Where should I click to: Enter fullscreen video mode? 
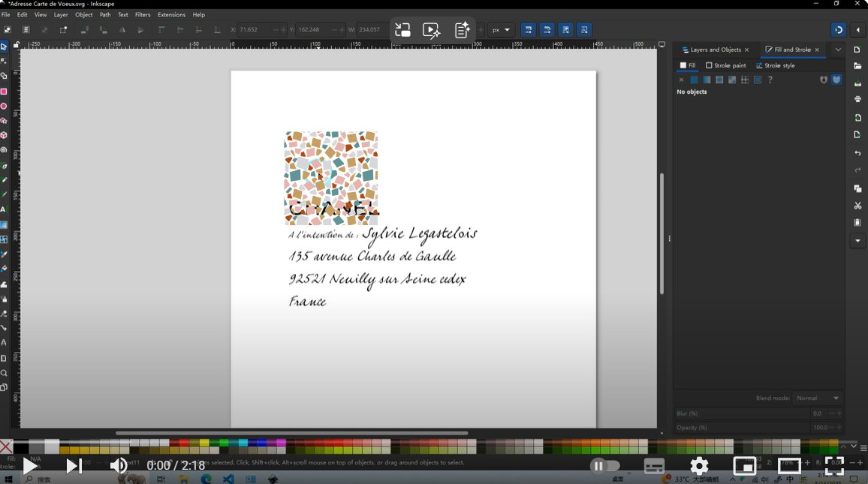[834, 466]
